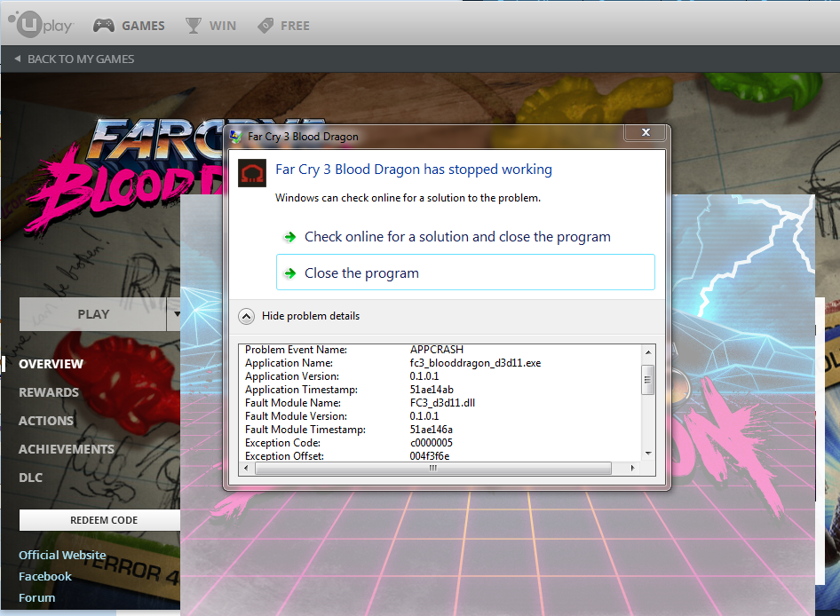Click the Fault Module Version label
840x616 pixels.
tap(296, 416)
